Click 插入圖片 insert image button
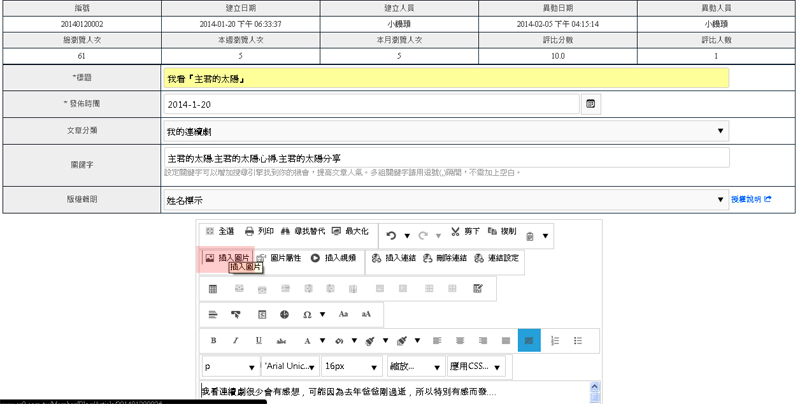 coord(227,258)
